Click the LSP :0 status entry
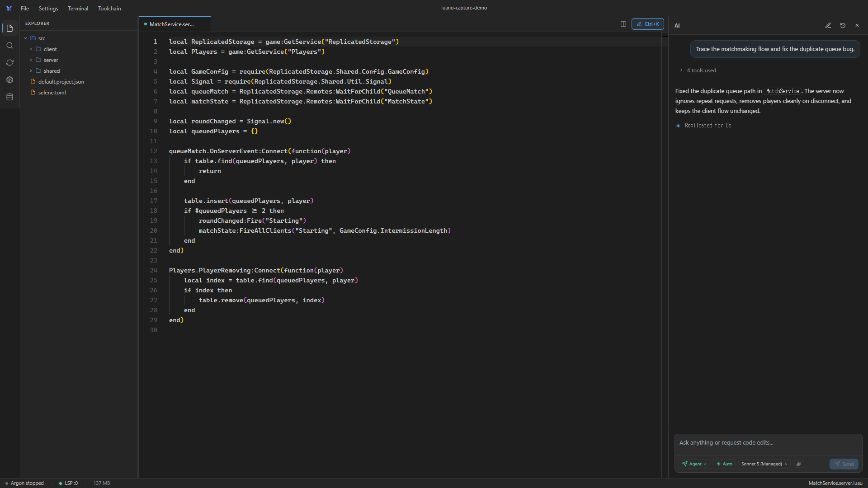Viewport: 868px width, 488px height. click(69, 483)
